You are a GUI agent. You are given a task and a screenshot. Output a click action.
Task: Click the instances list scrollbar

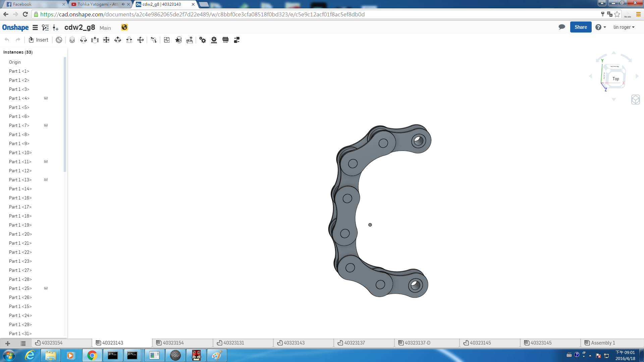point(65,114)
